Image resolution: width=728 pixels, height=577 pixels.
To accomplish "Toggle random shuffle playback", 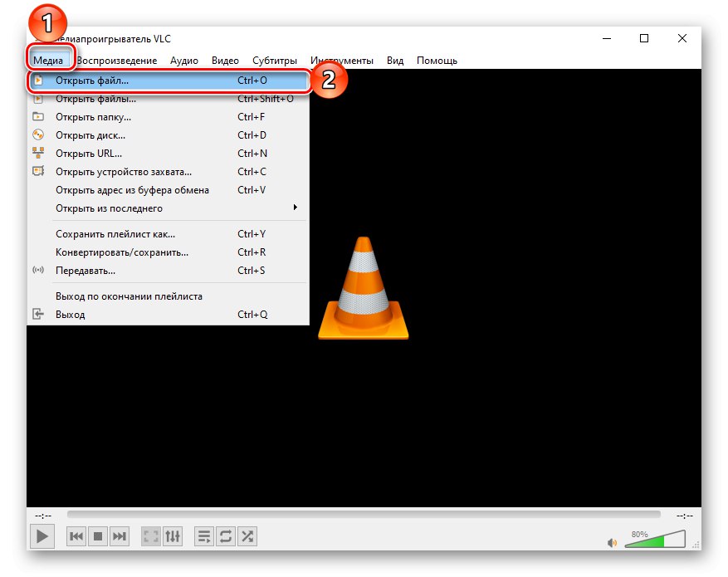I will [x=247, y=536].
